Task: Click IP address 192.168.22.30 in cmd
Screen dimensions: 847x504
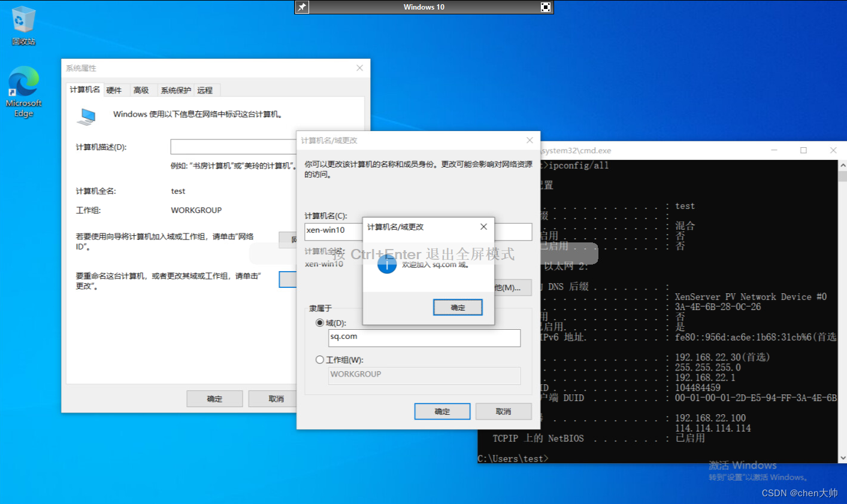Action: point(722,357)
